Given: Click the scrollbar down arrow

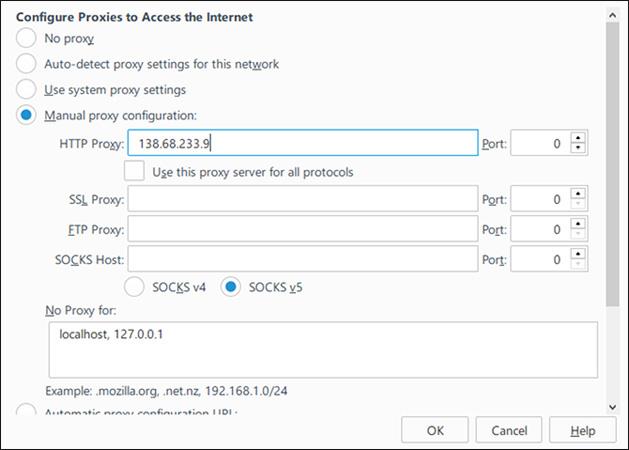Looking at the screenshot, I should [x=613, y=407].
